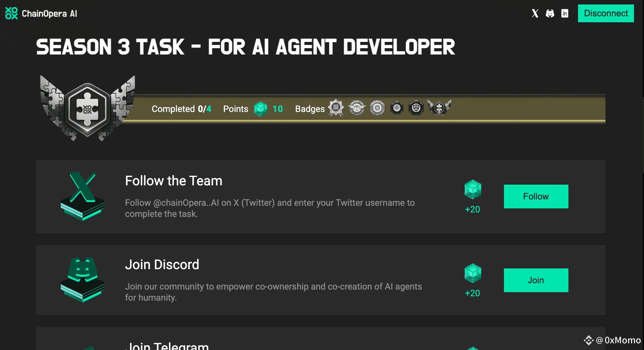644x350 pixels.
Task: Open the Join Telegram task title
Action: coord(167,346)
